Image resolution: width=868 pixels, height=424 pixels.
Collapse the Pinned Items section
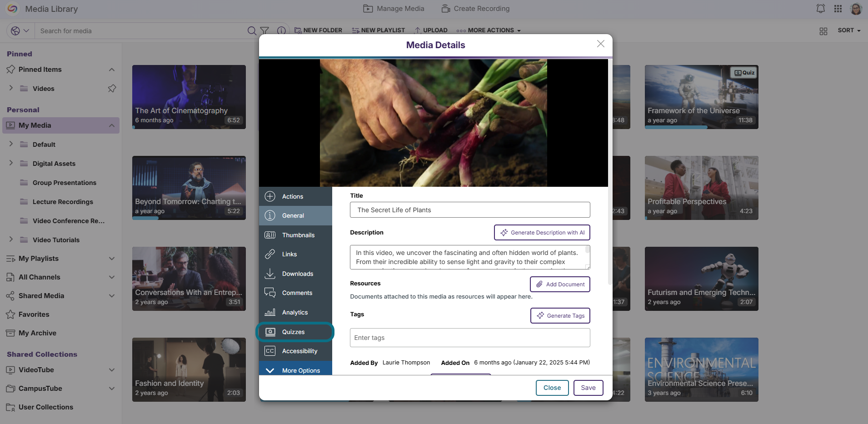point(112,70)
